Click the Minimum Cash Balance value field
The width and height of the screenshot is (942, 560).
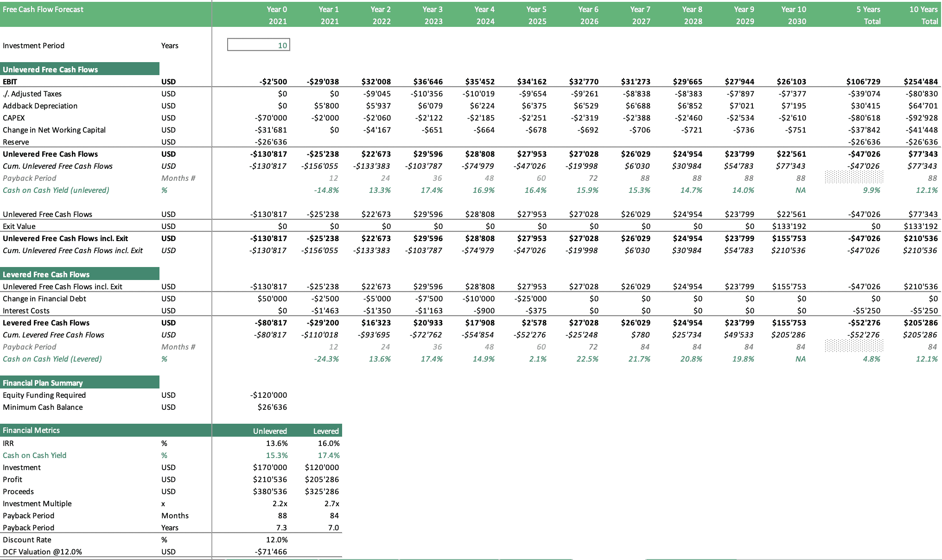click(269, 409)
